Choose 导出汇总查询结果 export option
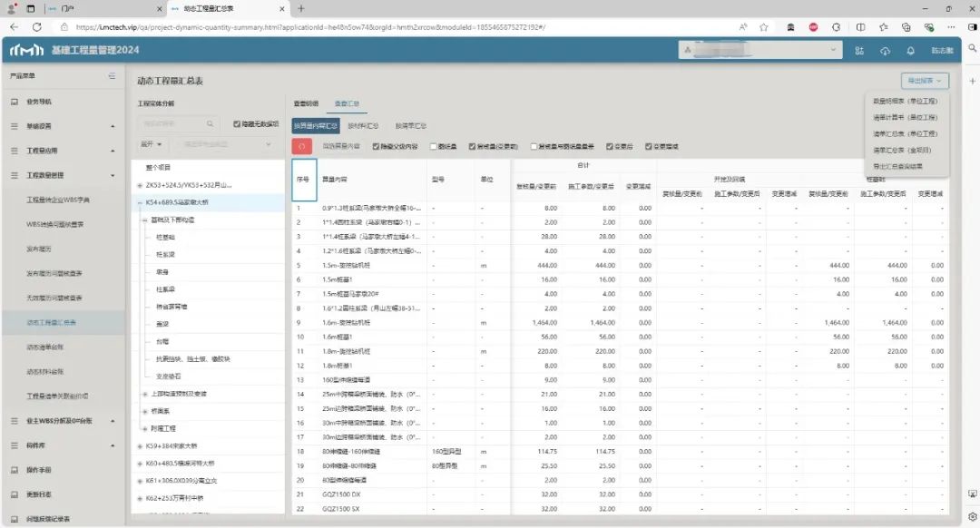The width and height of the screenshot is (980, 528). (x=897, y=166)
